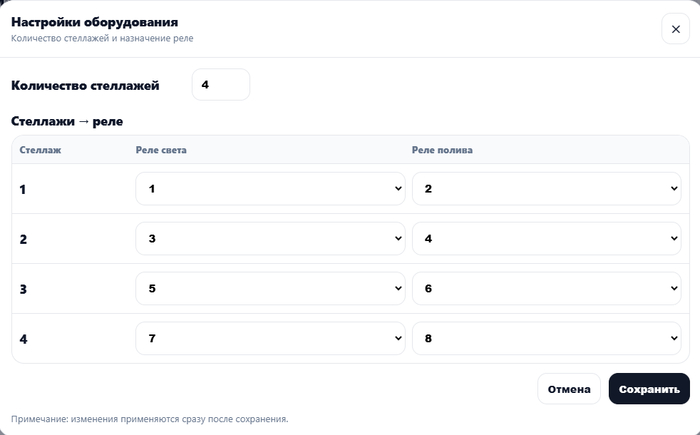Open watering relay dropdown for rack 1

click(546, 189)
